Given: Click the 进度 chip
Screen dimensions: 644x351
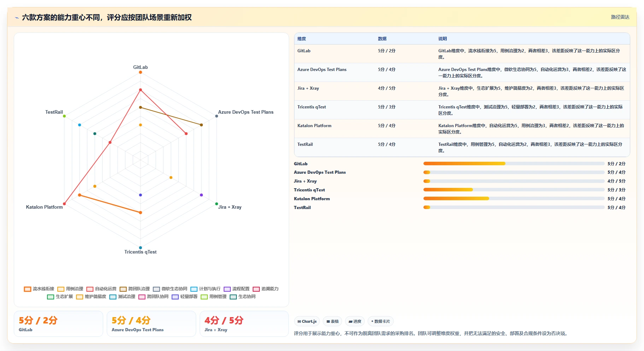Looking at the screenshot, I should coord(355,321).
